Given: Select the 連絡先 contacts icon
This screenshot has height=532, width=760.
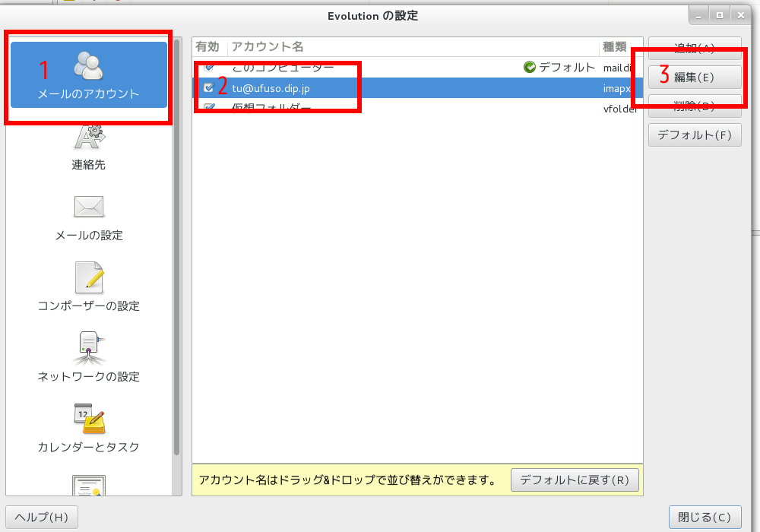Looking at the screenshot, I should pyautogui.click(x=89, y=139).
